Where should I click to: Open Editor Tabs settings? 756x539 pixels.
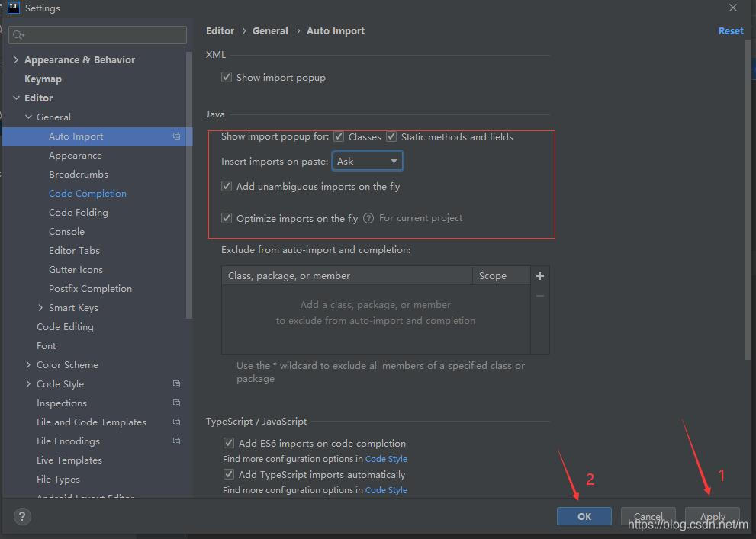click(x=74, y=251)
